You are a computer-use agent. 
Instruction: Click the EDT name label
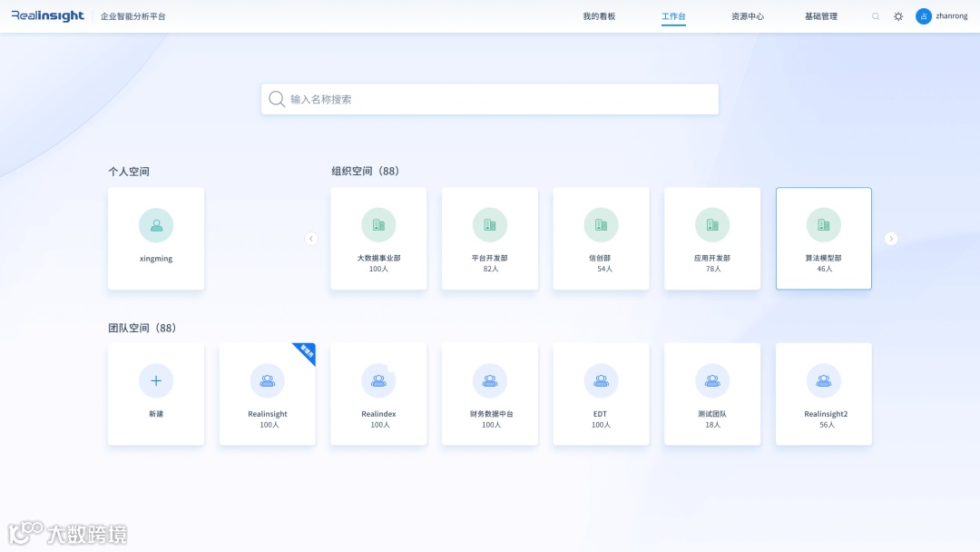pos(600,414)
